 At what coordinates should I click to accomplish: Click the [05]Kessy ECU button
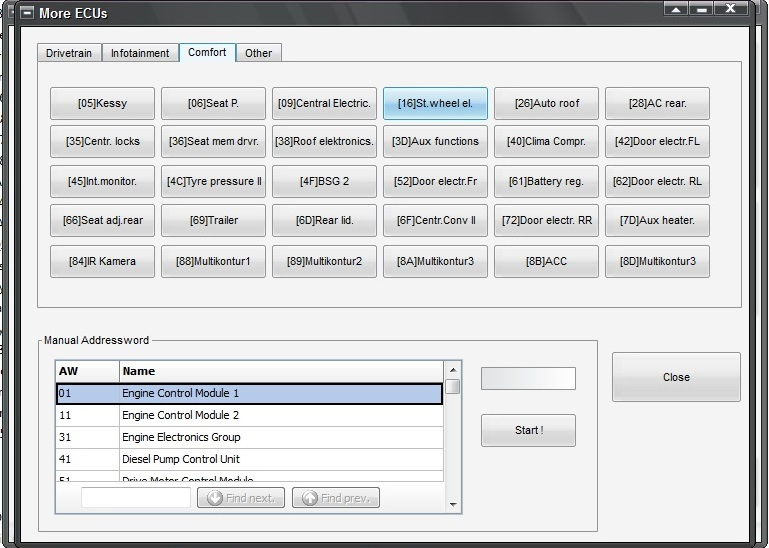[x=103, y=104]
